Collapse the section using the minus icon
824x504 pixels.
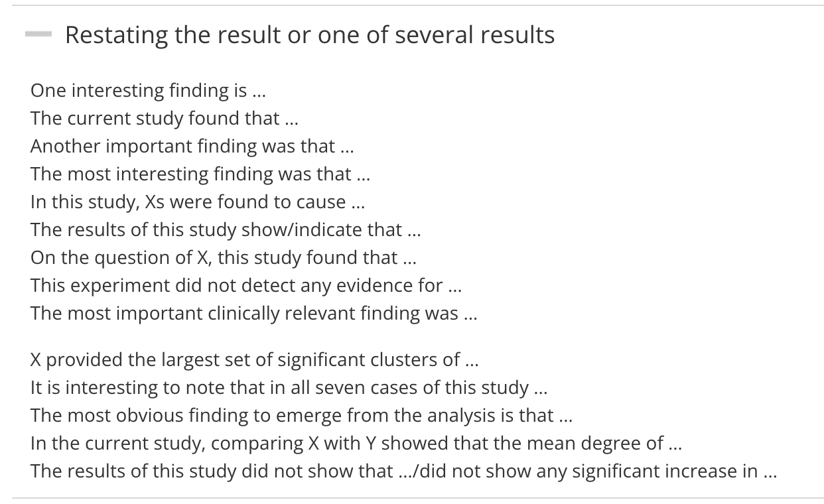(x=38, y=34)
